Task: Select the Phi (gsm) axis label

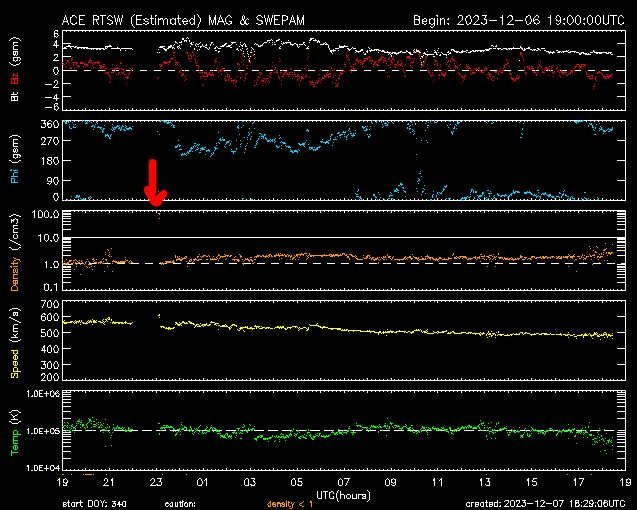Action: pyautogui.click(x=16, y=160)
